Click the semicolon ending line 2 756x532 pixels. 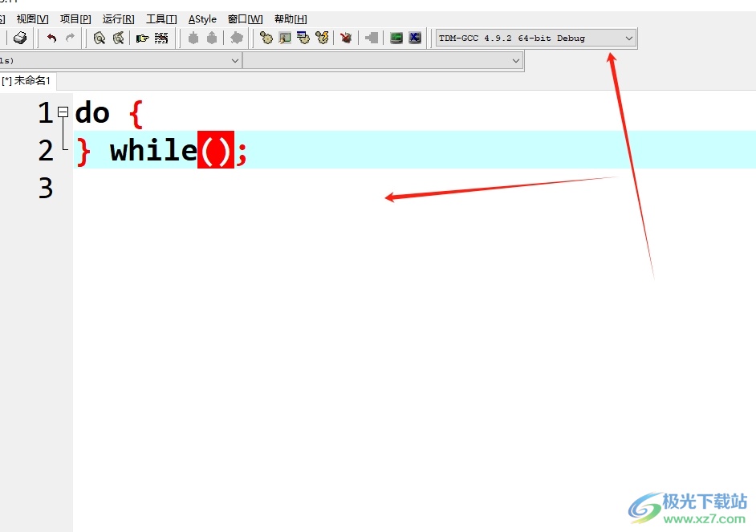click(x=242, y=153)
